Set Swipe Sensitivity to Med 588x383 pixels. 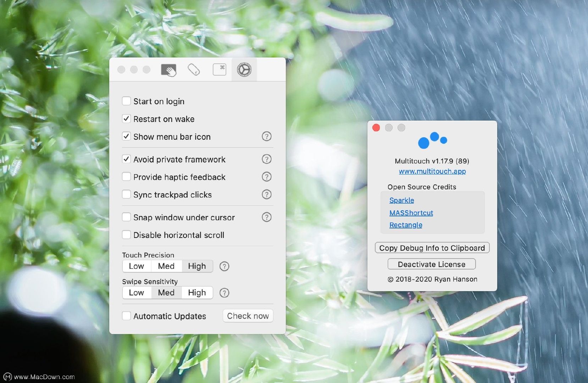166,293
